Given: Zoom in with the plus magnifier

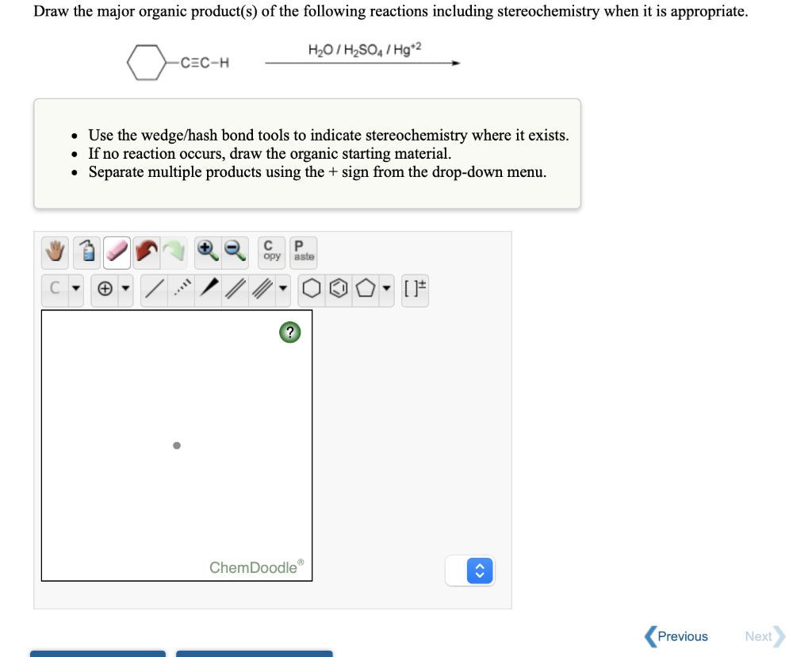Looking at the screenshot, I should click(x=208, y=252).
